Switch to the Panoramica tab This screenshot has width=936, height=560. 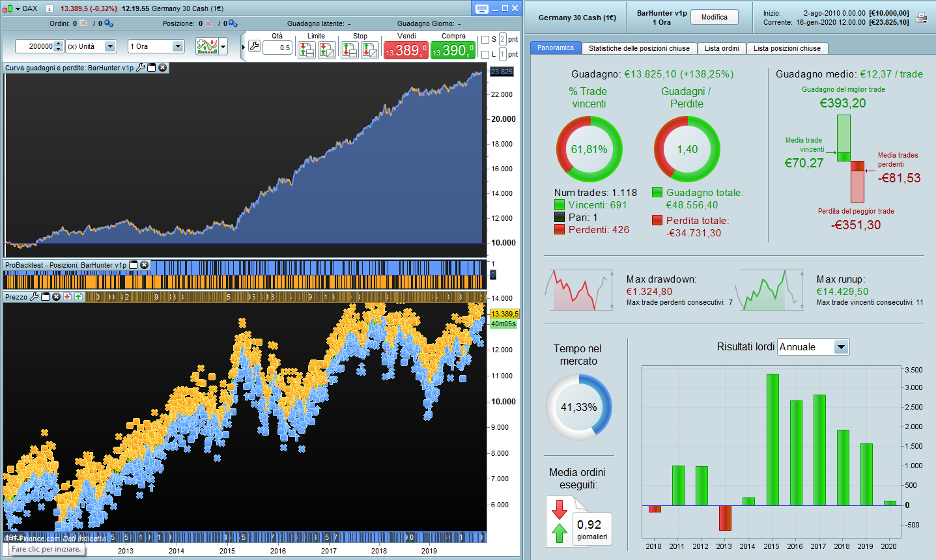click(x=556, y=48)
